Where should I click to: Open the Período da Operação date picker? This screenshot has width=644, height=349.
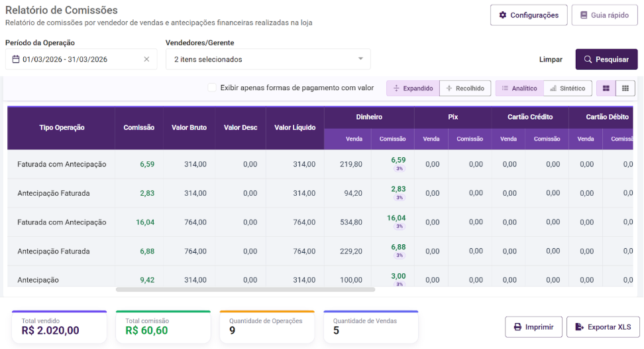[80, 59]
